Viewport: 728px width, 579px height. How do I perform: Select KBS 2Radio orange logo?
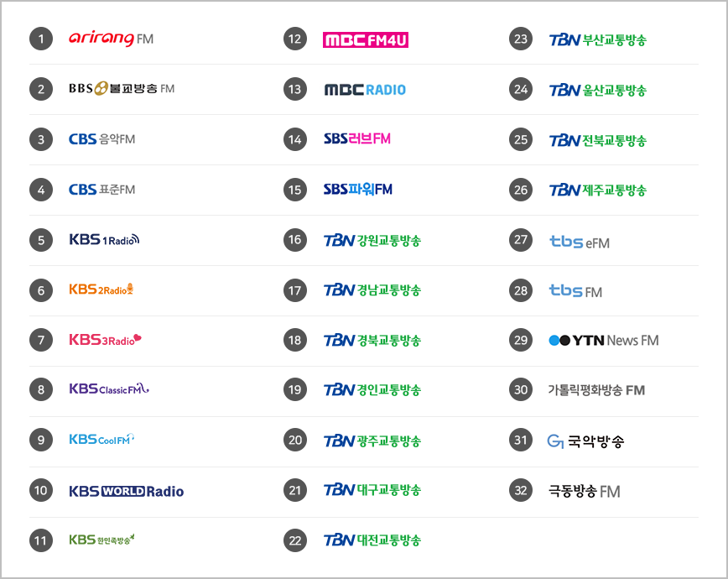pos(101,289)
